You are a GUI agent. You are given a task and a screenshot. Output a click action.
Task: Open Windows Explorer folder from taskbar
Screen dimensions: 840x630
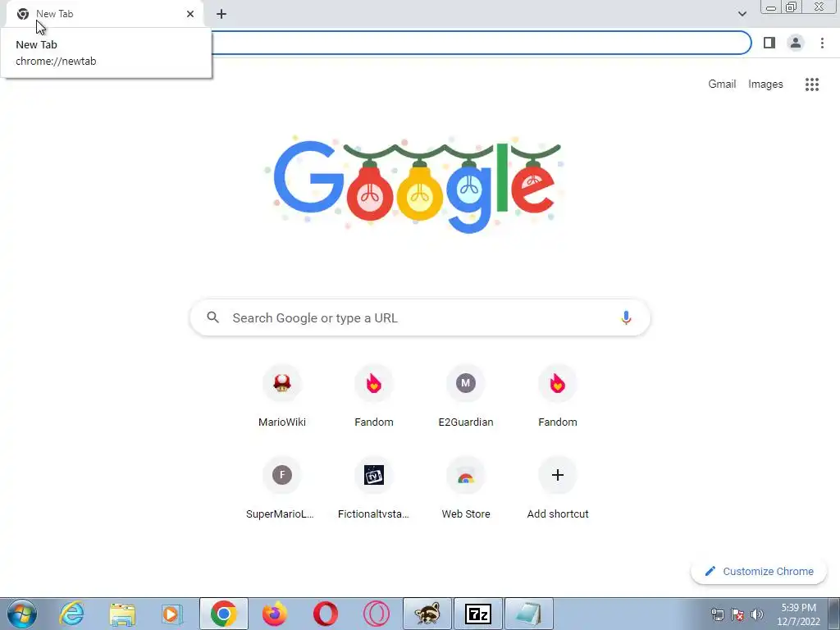click(122, 614)
